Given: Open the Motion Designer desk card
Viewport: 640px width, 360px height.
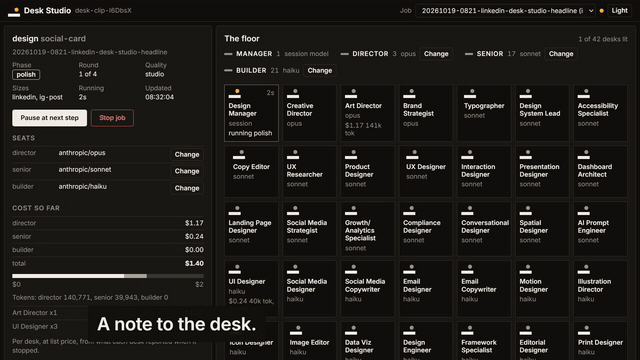Looking at the screenshot, I should click(542, 289).
